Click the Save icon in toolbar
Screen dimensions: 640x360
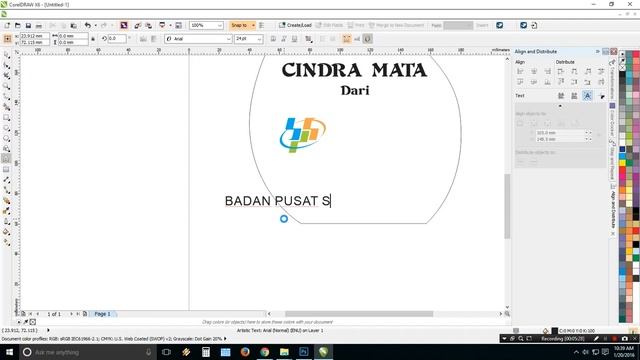point(28,25)
